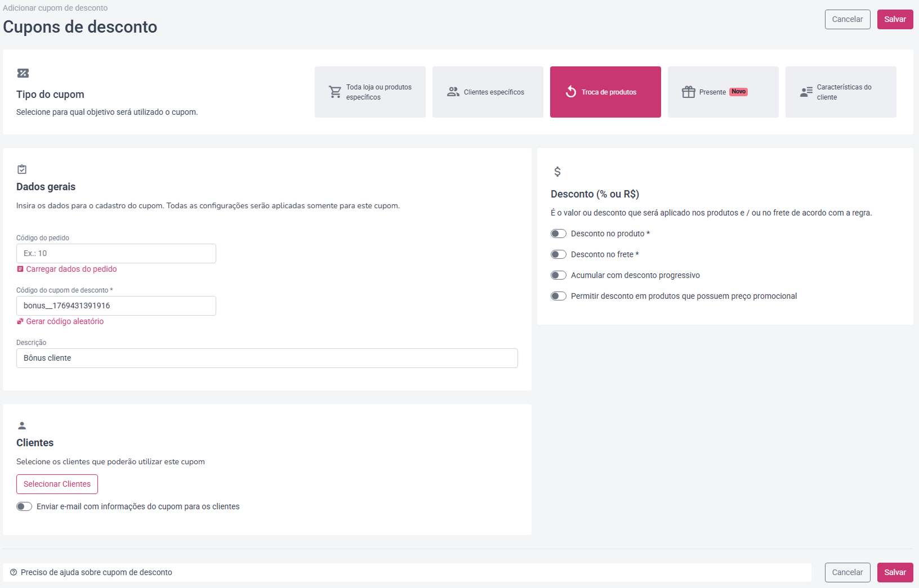
Task: Focus the Descrição text field
Action: [267, 358]
